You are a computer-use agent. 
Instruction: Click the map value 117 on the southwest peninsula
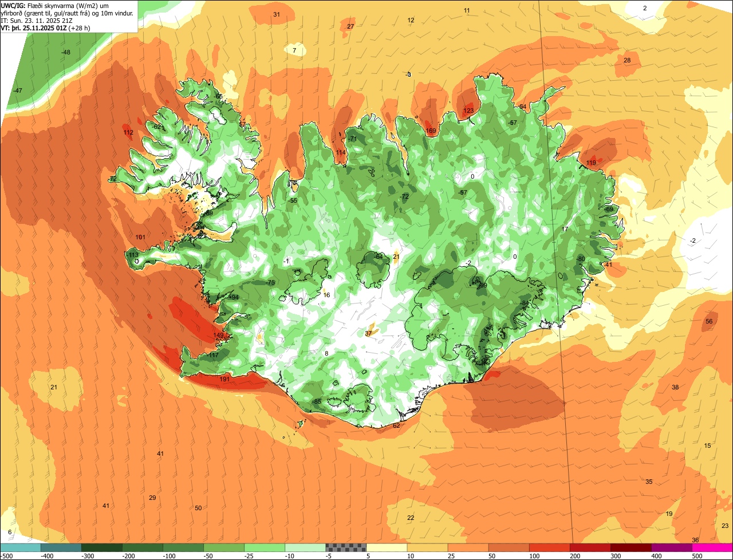214,355
